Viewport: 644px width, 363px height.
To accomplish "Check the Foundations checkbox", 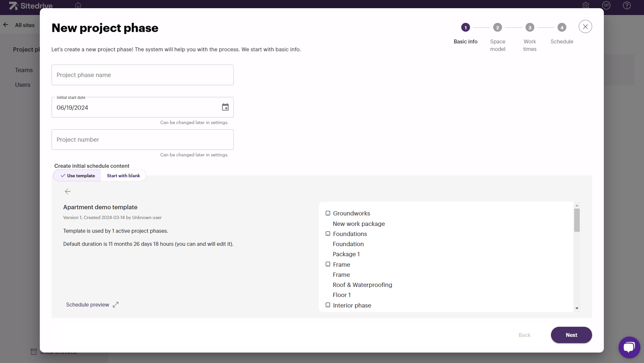I will [x=328, y=233].
